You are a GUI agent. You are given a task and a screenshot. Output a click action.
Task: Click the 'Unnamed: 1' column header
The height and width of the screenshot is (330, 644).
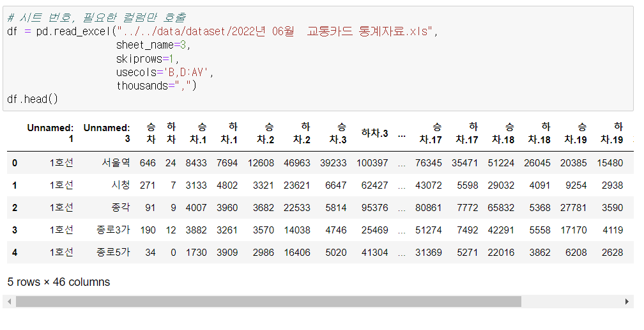click(x=50, y=133)
